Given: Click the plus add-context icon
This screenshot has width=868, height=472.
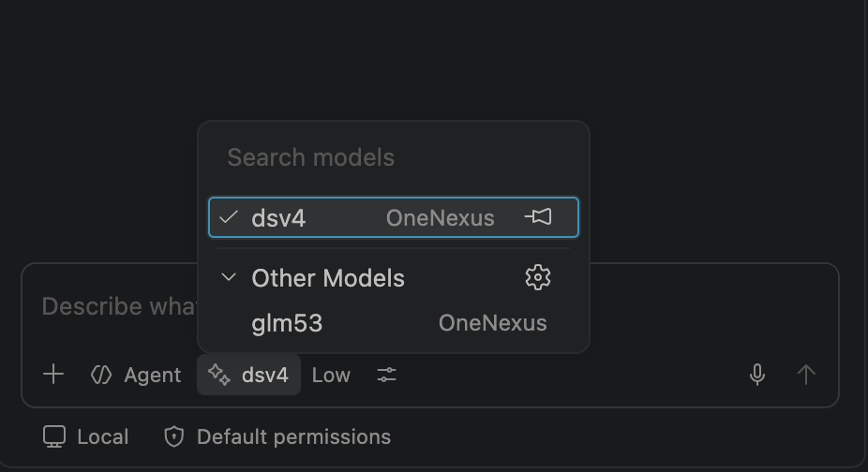Looking at the screenshot, I should (53, 375).
